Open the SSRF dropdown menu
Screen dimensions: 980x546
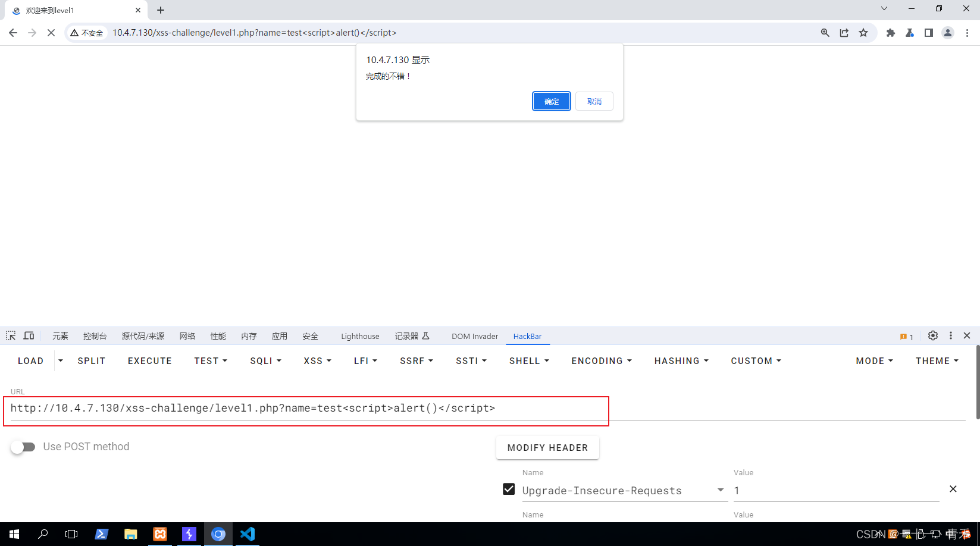[417, 361]
